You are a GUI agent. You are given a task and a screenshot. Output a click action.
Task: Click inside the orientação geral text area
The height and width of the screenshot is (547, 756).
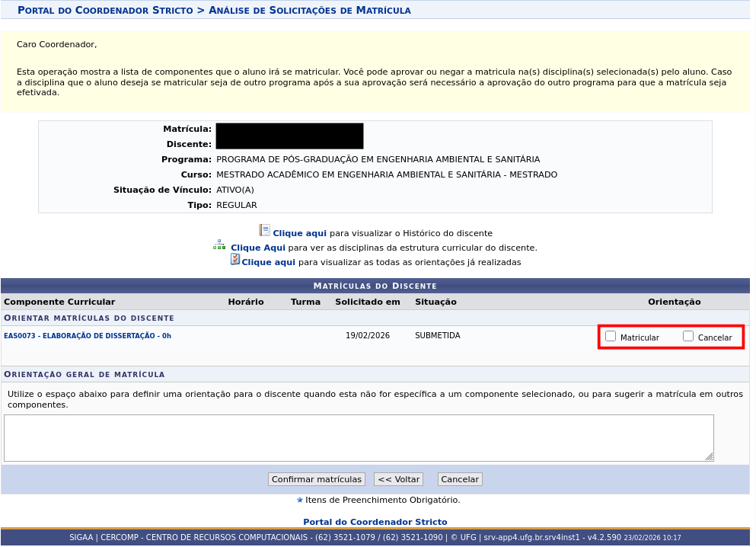pos(358,437)
